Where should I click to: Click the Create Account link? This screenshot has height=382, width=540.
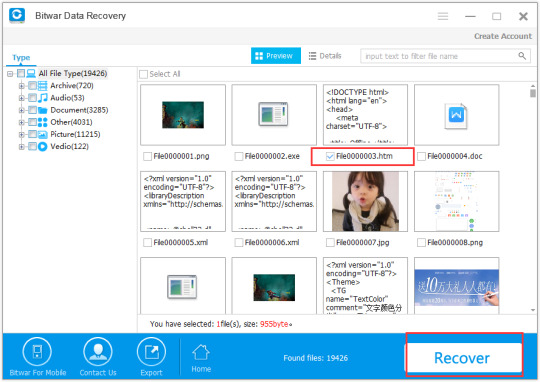[503, 36]
